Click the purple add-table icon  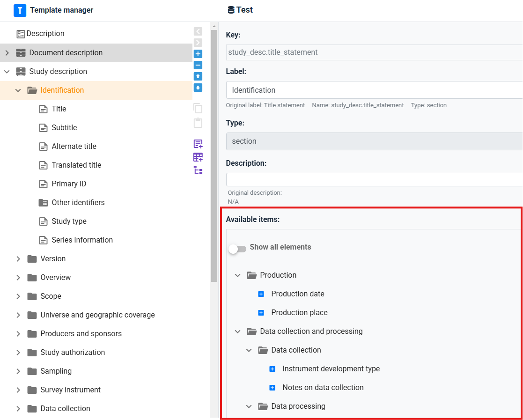pyautogui.click(x=198, y=157)
